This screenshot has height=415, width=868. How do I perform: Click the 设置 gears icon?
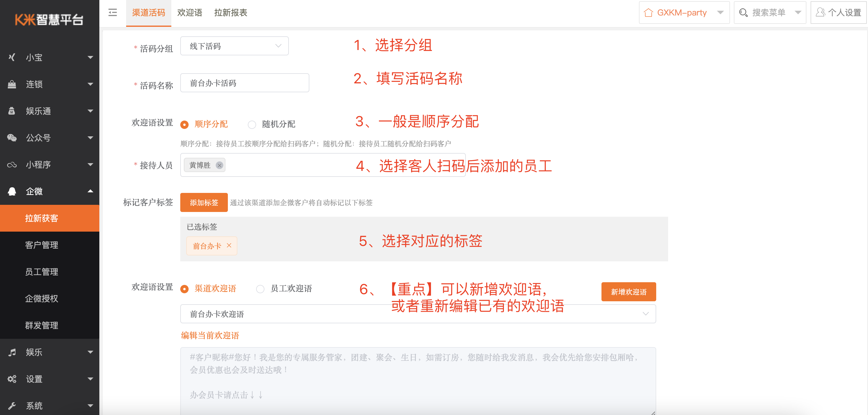click(12, 379)
